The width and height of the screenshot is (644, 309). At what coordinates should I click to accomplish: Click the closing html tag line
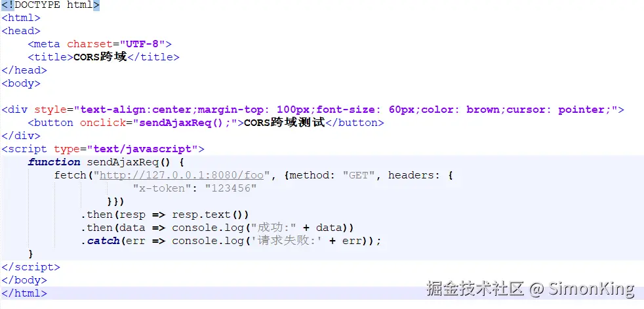(24, 293)
